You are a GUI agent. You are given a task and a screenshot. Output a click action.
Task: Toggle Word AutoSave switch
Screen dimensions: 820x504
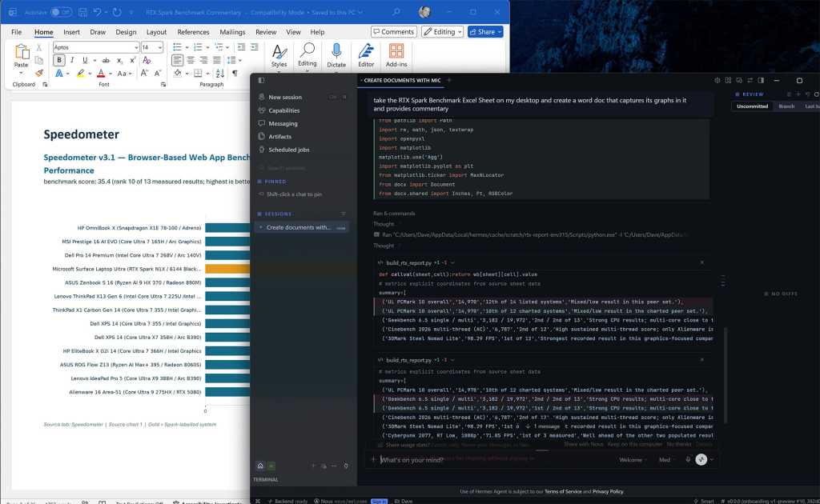click(x=61, y=11)
